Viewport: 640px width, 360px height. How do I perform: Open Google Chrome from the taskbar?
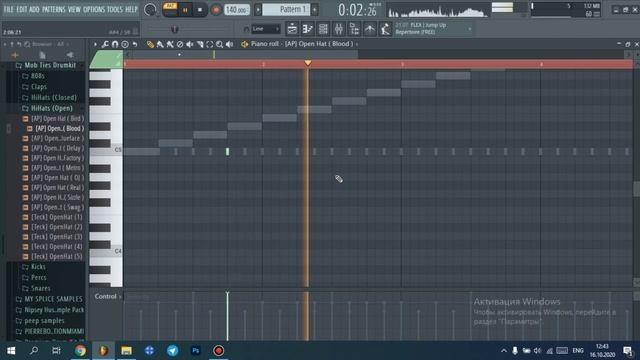pyautogui.click(x=80, y=350)
